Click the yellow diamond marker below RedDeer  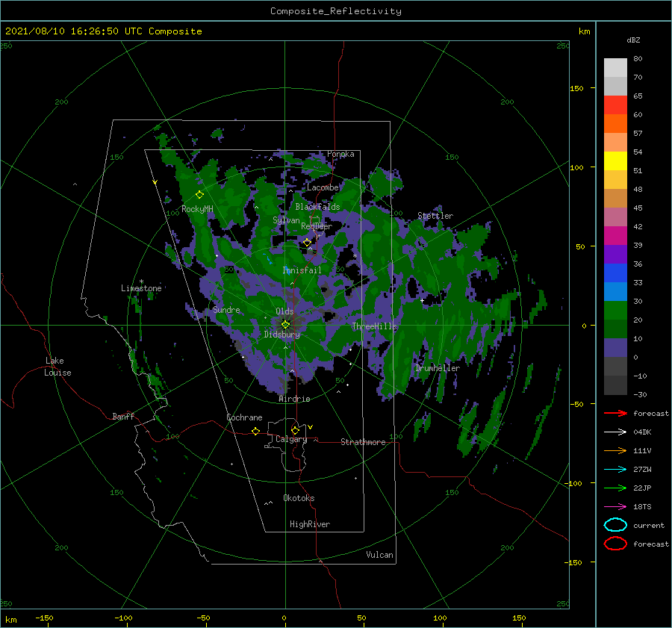307,243
